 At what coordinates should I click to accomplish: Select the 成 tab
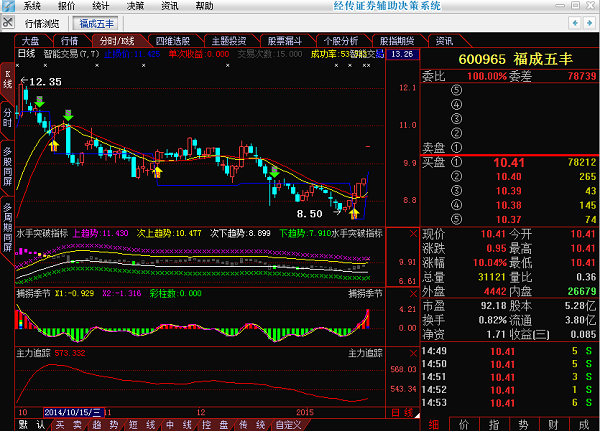(584, 424)
